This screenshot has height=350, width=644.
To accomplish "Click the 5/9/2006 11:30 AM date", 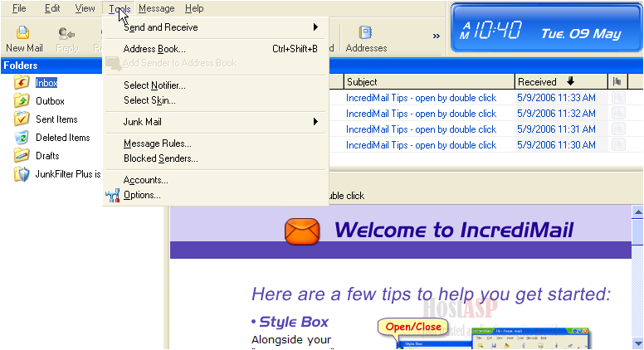I will coord(556,145).
